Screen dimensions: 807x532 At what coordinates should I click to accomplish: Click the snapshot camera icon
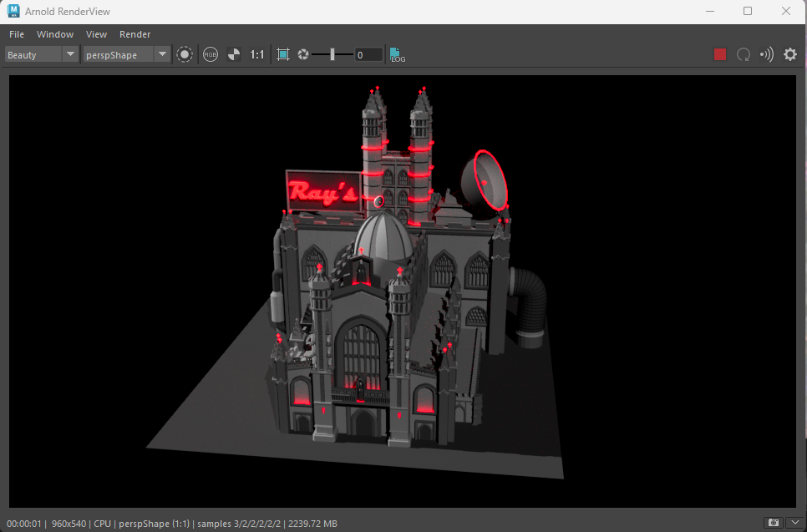pos(773,523)
